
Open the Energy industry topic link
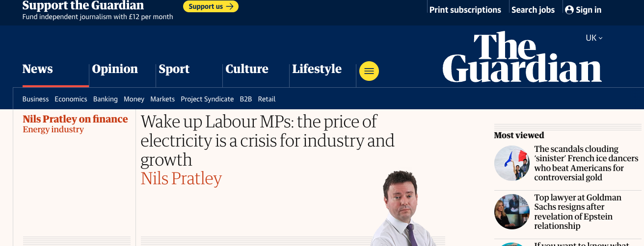(53, 129)
